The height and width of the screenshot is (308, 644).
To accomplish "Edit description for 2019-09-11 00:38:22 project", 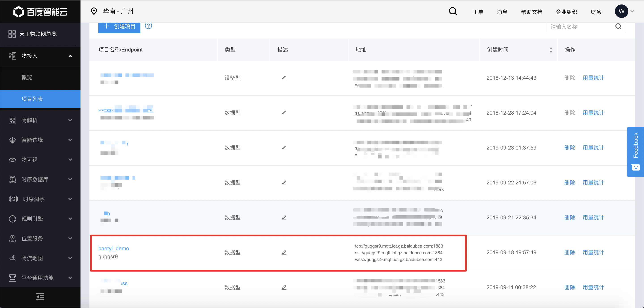I will point(284,287).
